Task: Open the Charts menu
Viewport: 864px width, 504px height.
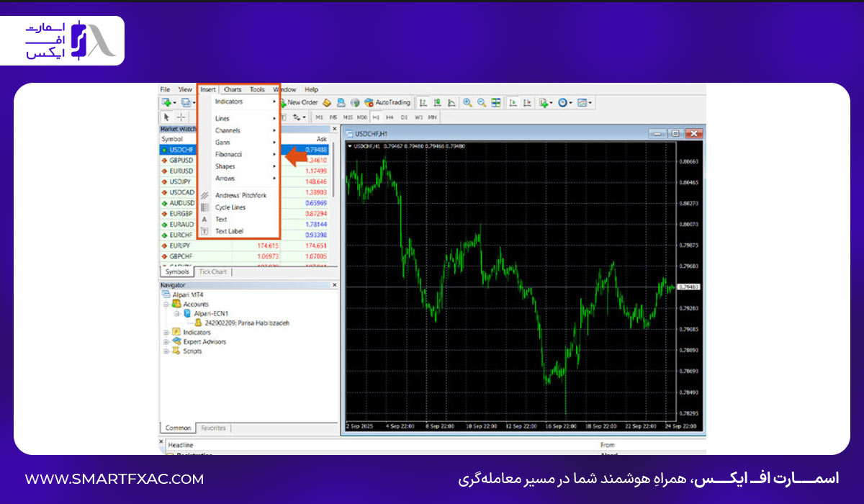Action: click(233, 90)
